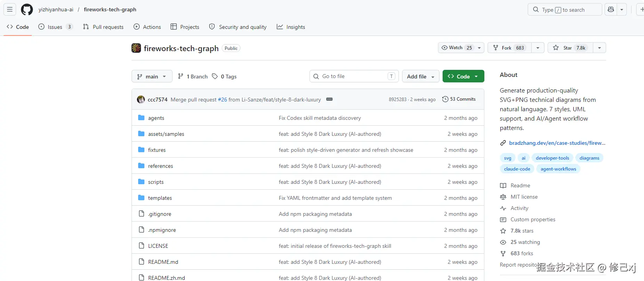
Task: Click the link icon beside bradzhang.dev URL
Action: point(503,143)
